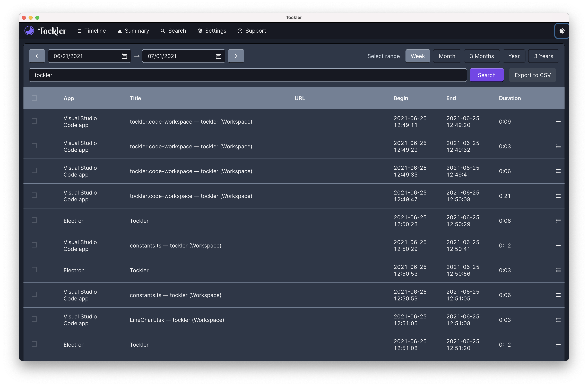This screenshot has width=588, height=386.
Task: Go to previous date range arrow
Action: point(37,56)
